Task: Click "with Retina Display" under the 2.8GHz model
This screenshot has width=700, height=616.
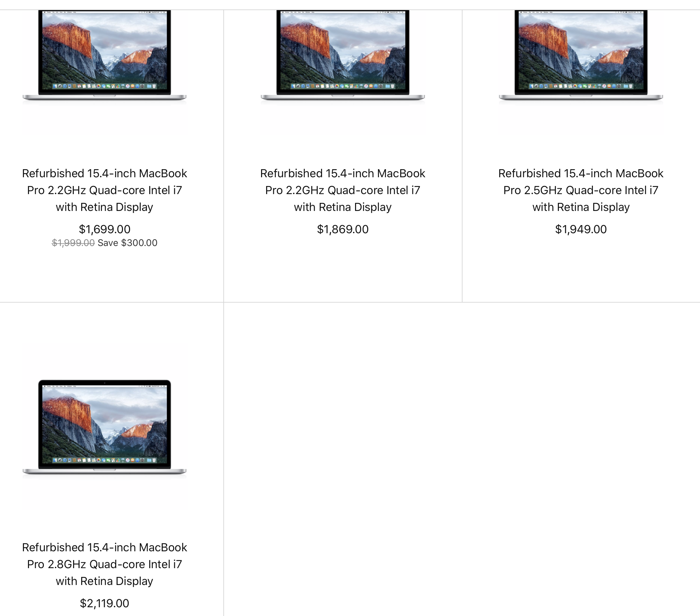Action: pos(104,581)
